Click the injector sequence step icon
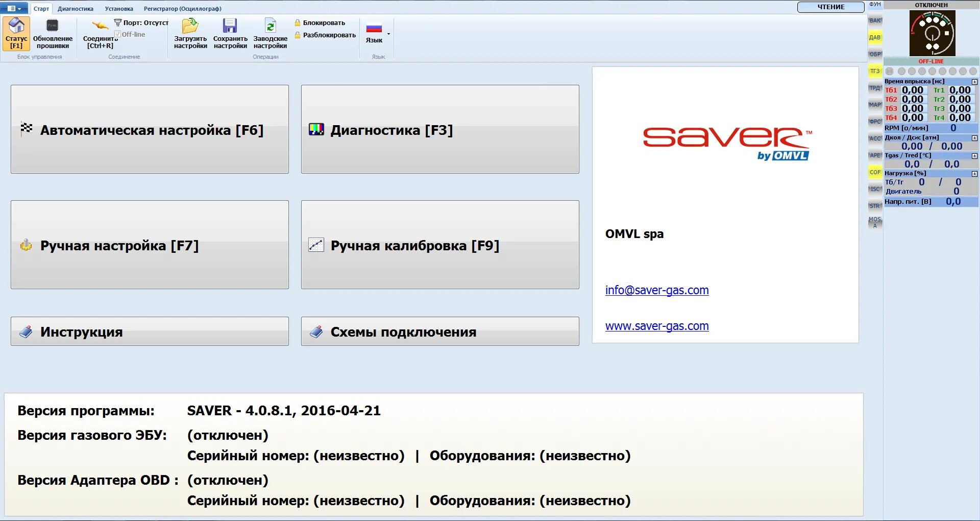 890,72
